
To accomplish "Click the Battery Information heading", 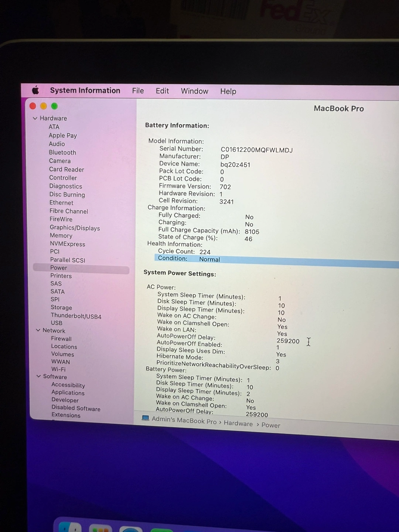I will (x=177, y=126).
